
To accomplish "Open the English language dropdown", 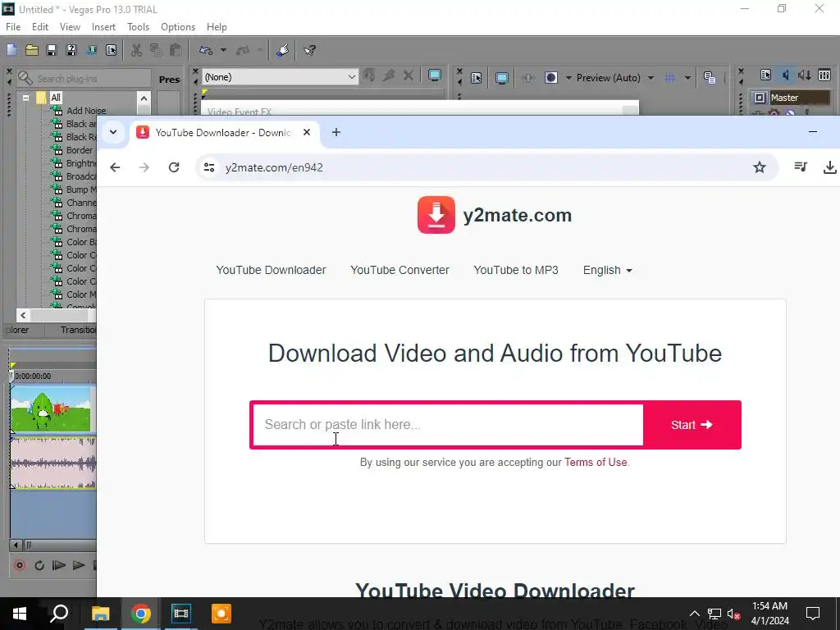I will [x=608, y=270].
